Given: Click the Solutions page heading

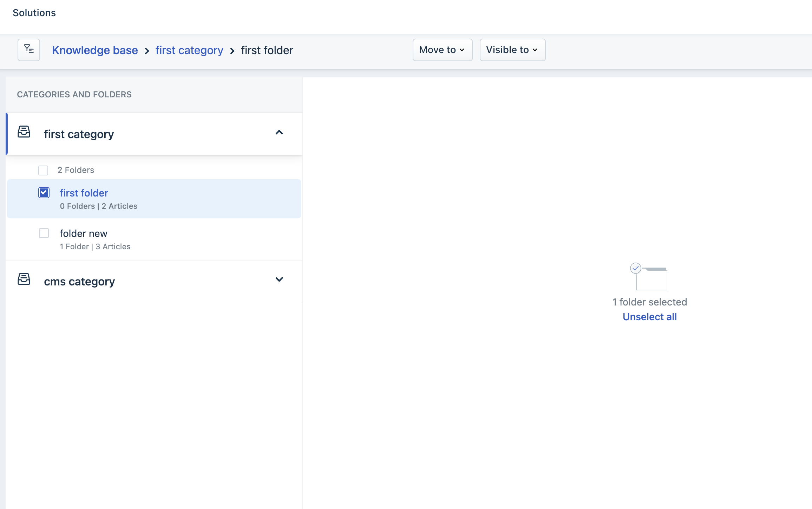Looking at the screenshot, I should pyautogui.click(x=34, y=13).
